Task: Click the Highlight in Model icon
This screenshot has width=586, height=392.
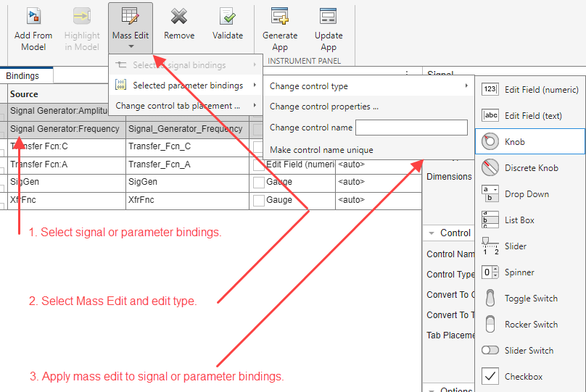Action: pyautogui.click(x=82, y=17)
